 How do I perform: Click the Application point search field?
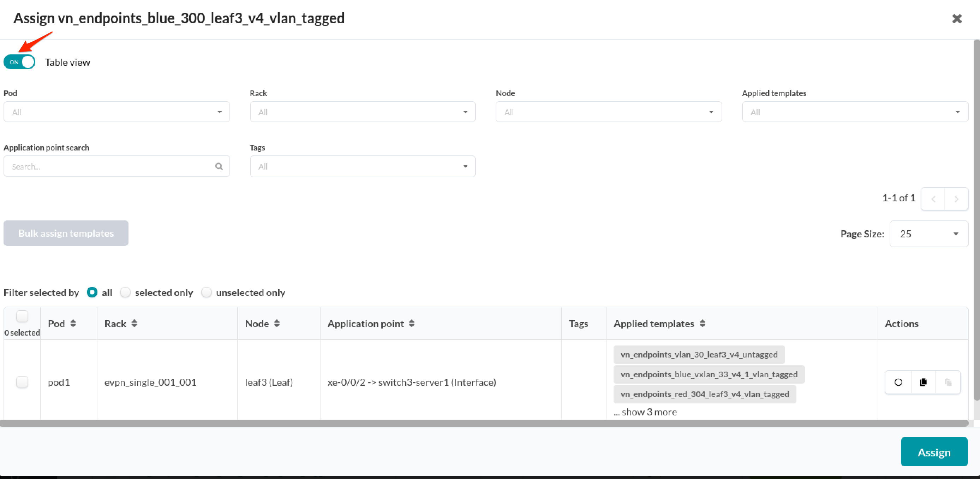(110, 166)
